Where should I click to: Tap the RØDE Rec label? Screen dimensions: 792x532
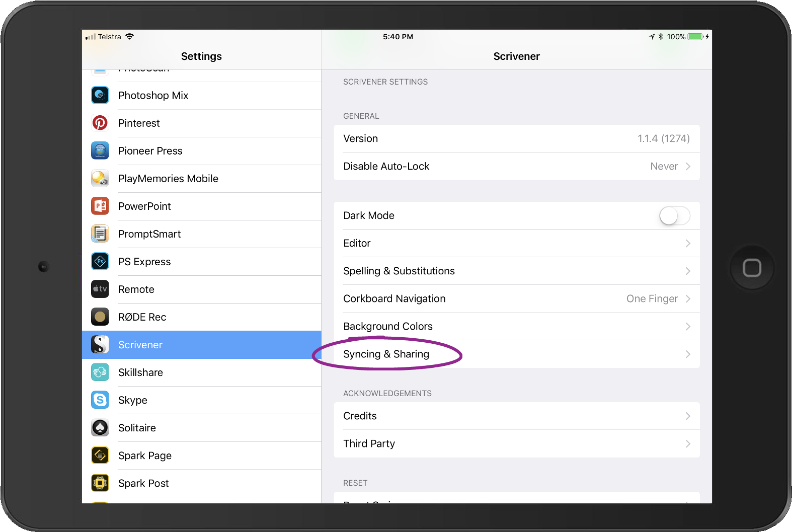tap(142, 317)
